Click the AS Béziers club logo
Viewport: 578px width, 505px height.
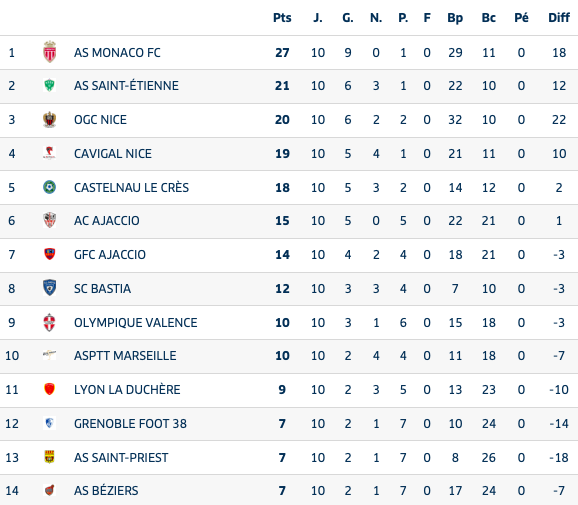[49, 490]
